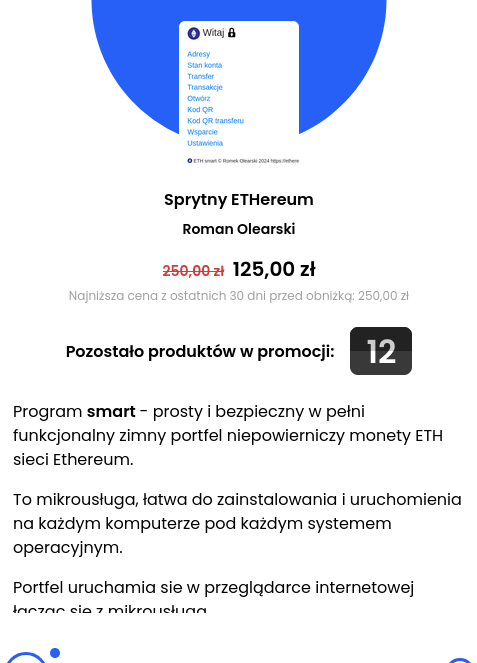Choose the Otwórz entry
The height and width of the screenshot is (663, 477).
(x=199, y=98)
